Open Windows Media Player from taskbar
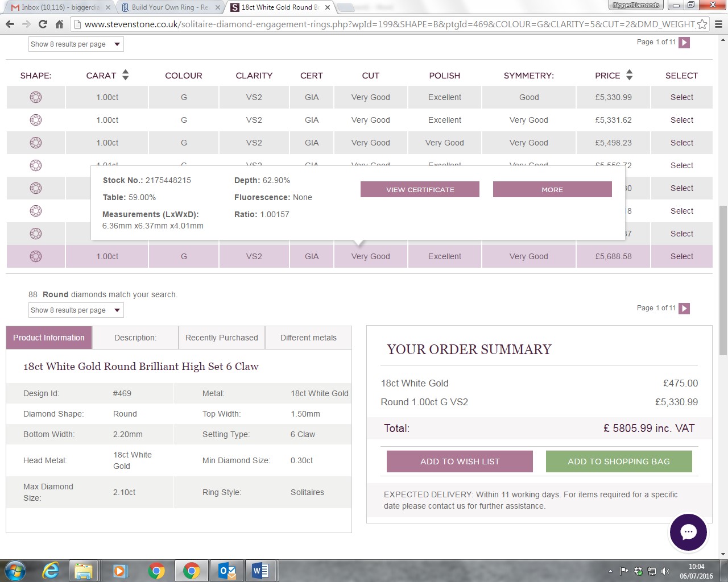The height and width of the screenshot is (582, 728). (119, 571)
